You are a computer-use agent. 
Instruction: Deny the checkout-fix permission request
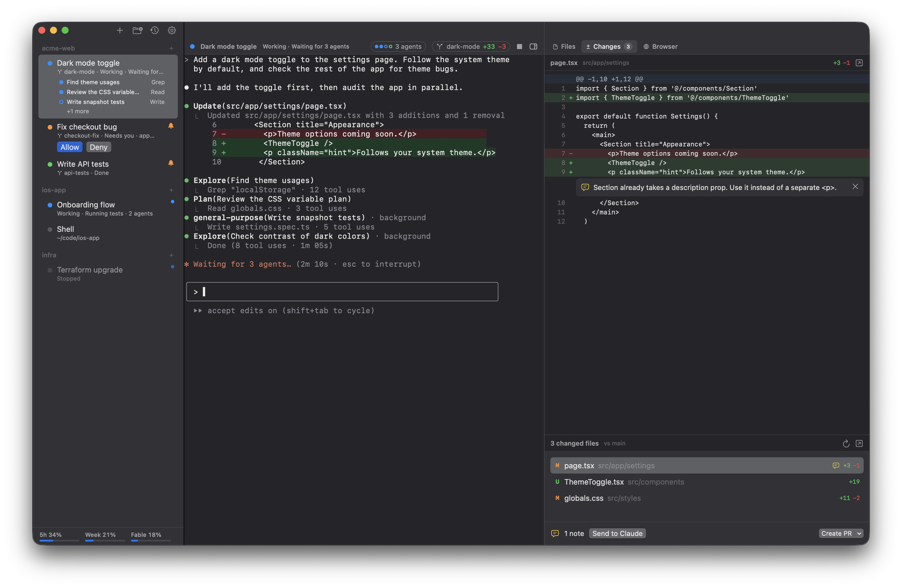[x=99, y=147]
